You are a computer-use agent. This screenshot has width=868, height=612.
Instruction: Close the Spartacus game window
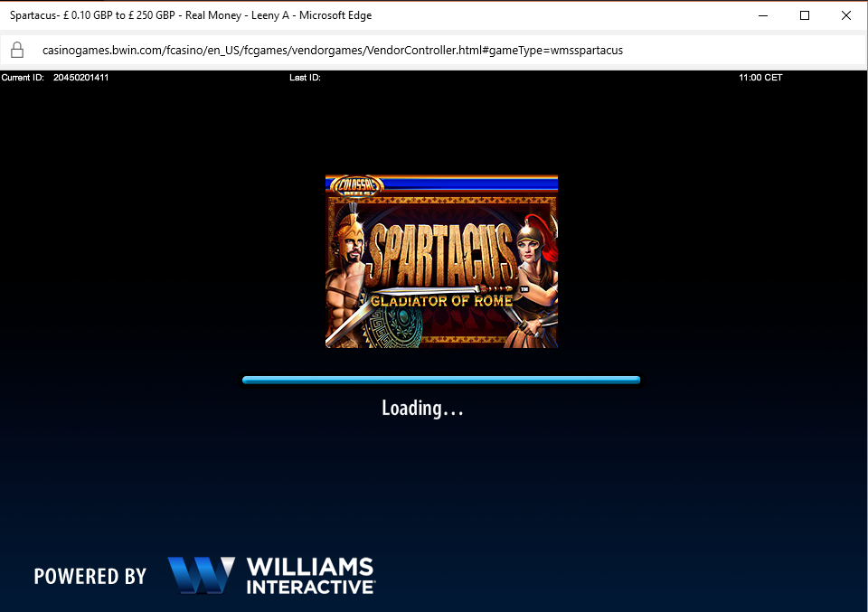(x=846, y=15)
